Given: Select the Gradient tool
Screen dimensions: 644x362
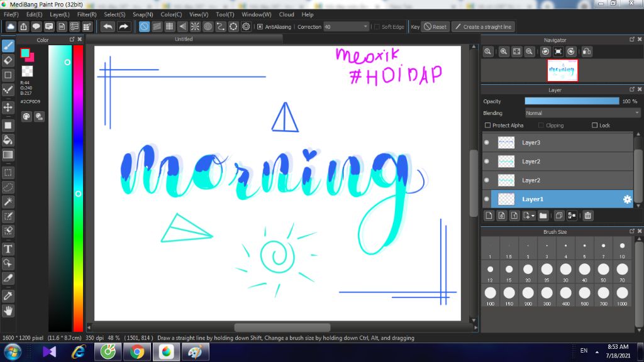Looking at the screenshot, I should tap(8, 155).
